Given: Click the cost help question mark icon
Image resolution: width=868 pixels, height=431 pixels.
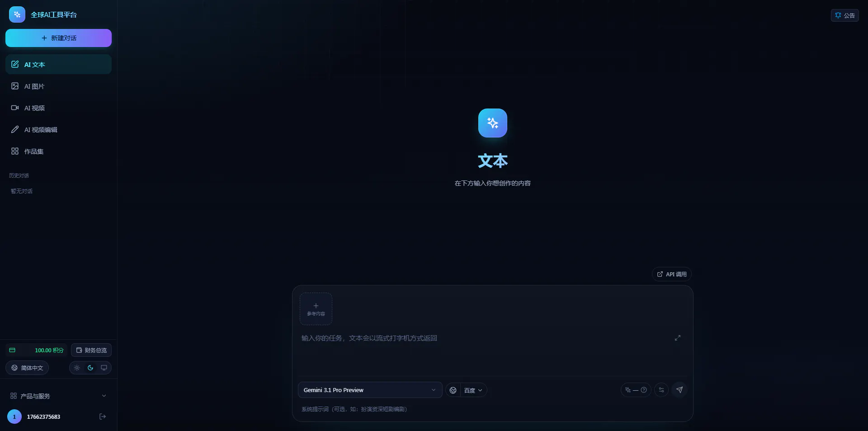Looking at the screenshot, I should coord(644,390).
